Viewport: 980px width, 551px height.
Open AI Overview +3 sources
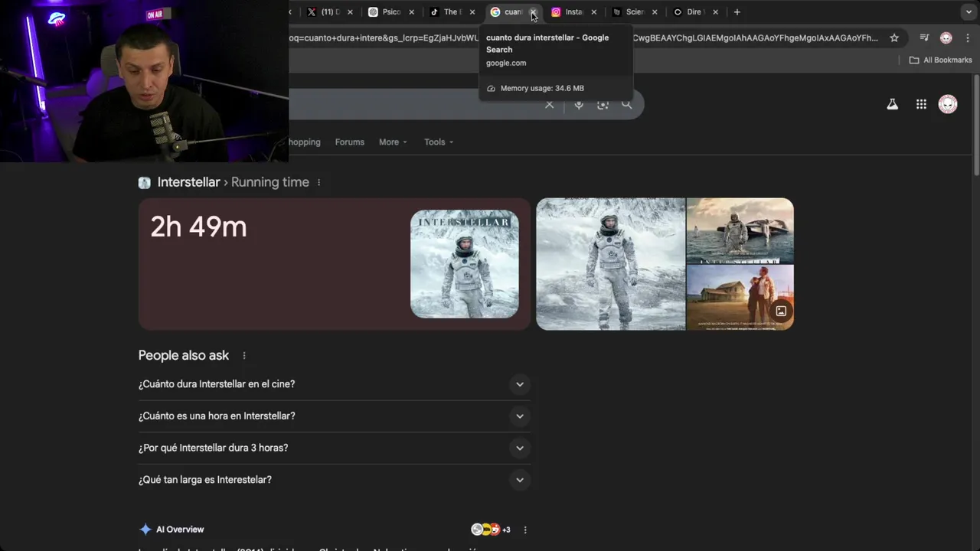coord(491,530)
